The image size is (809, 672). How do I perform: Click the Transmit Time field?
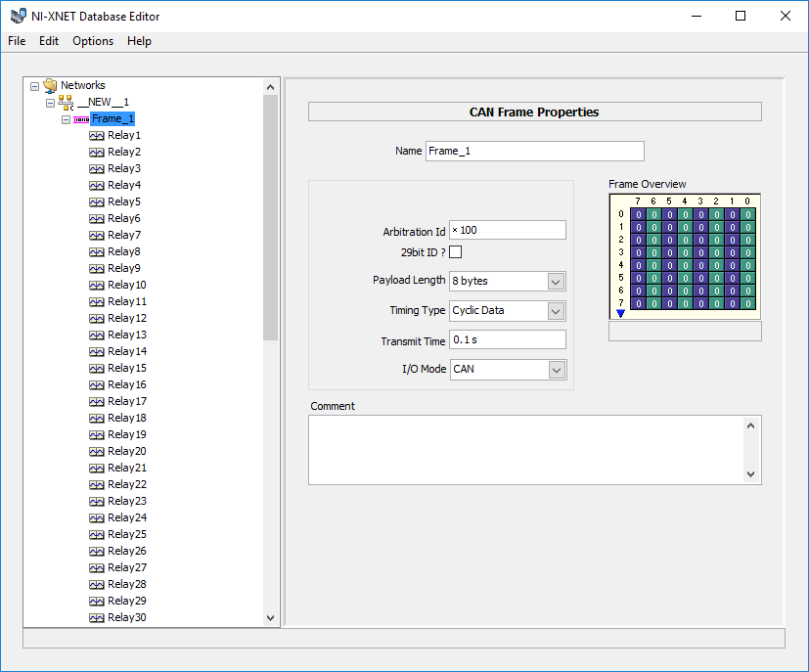tap(508, 339)
